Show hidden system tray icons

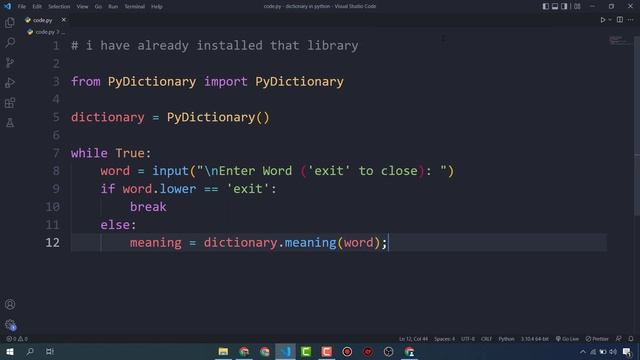(x=583, y=351)
